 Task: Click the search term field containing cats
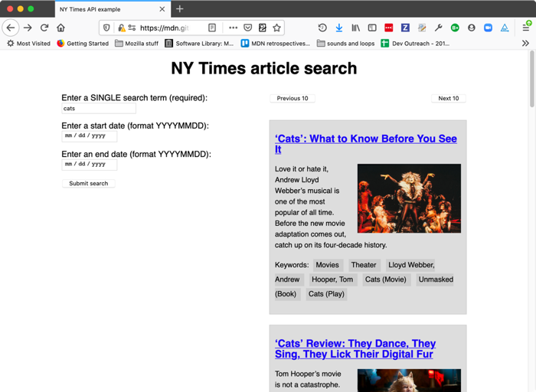click(x=98, y=109)
